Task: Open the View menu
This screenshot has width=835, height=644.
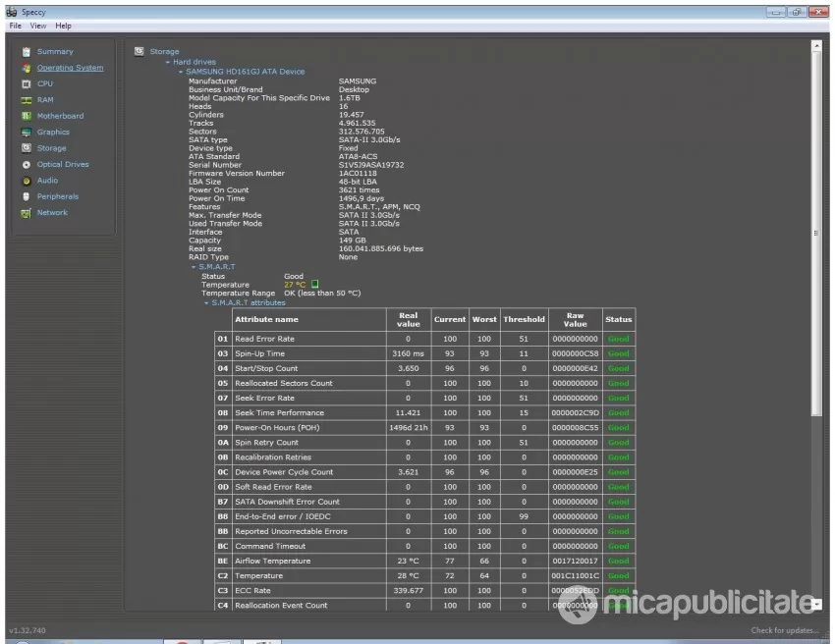Action: click(x=37, y=26)
